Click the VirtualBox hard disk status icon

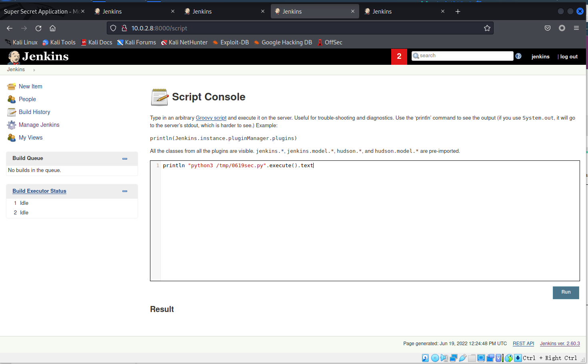(425, 358)
